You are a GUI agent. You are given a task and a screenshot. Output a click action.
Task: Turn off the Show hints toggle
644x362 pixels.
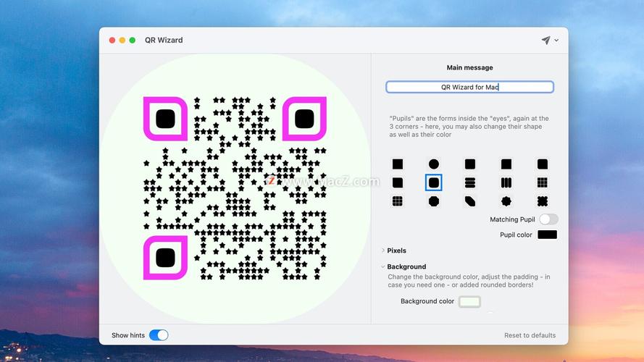coord(159,335)
